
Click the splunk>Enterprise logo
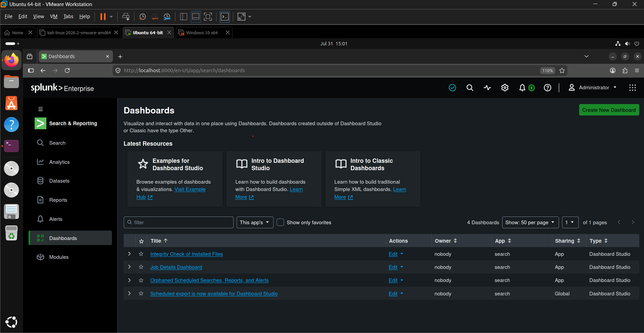62,88
